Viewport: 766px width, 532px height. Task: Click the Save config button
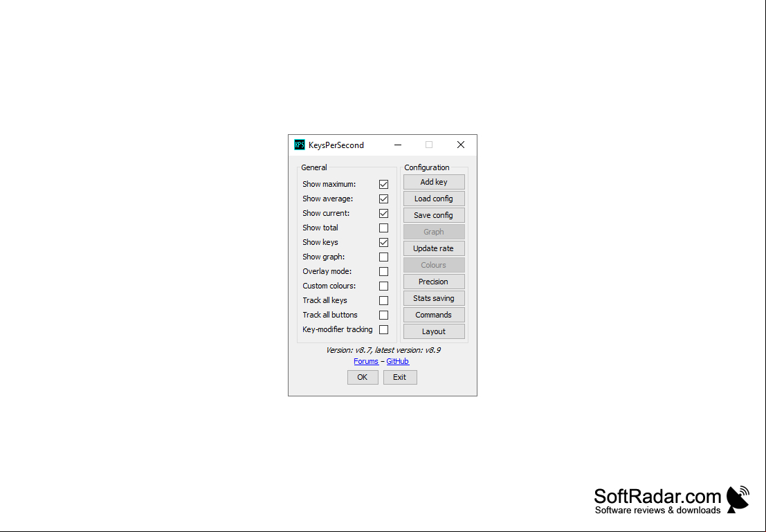434,215
